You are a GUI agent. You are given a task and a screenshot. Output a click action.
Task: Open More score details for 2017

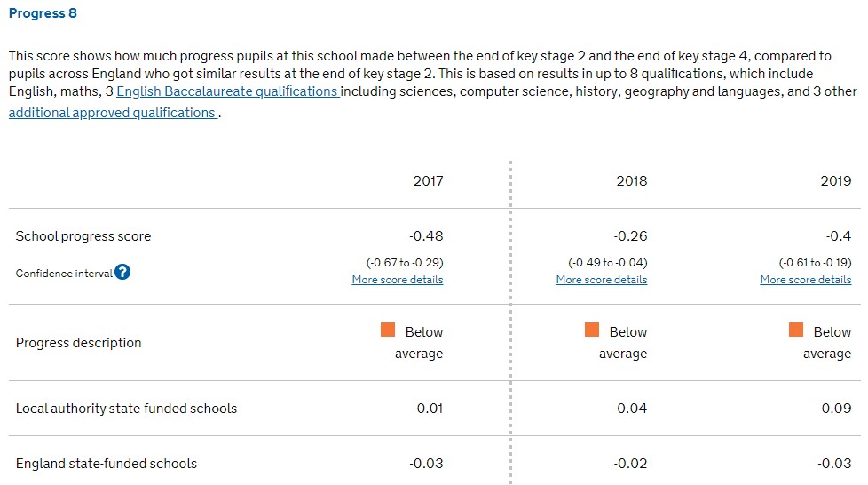pos(398,280)
